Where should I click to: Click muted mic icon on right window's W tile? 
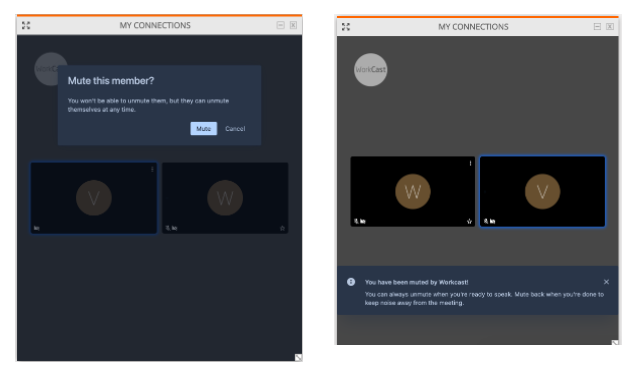click(x=356, y=221)
